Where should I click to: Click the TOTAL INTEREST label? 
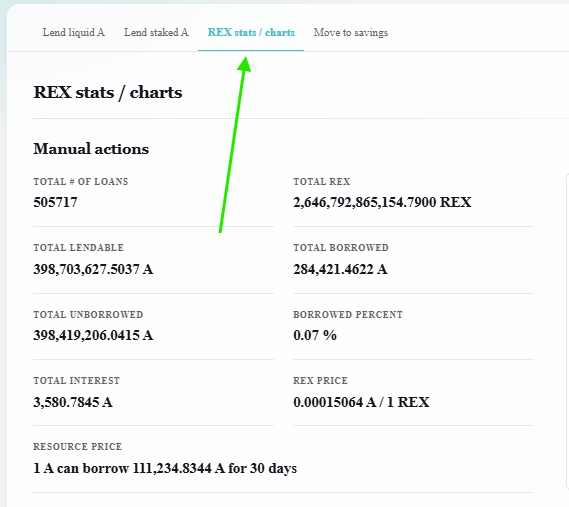pos(77,380)
